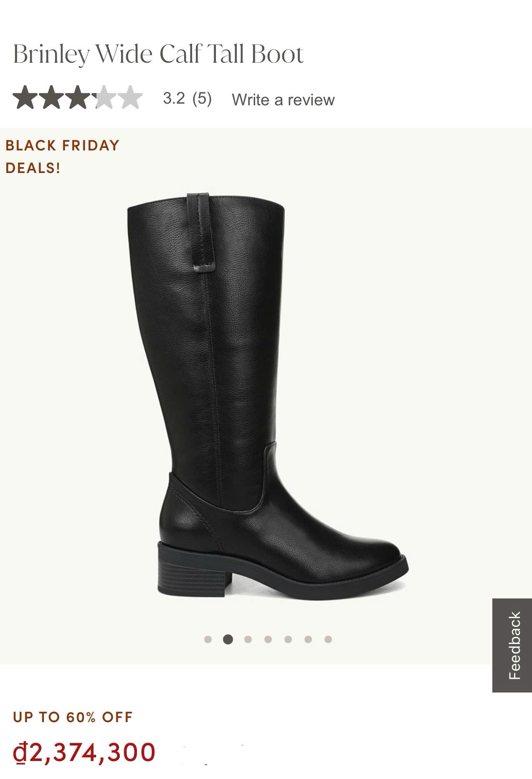Screen dimensions: 532x779
Task: Select the first carousel dot
Action: point(208,639)
